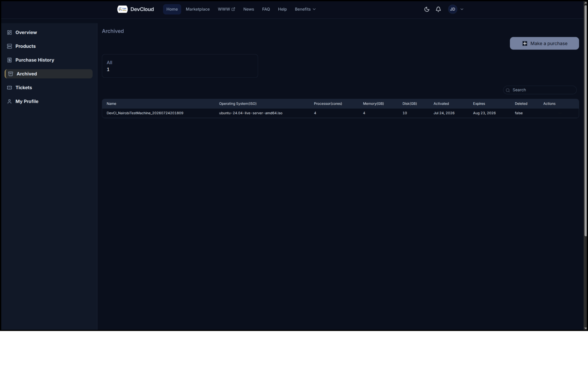Click the Expires column header
Image resolution: width=588 pixels, height=366 pixels.
[479, 103]
